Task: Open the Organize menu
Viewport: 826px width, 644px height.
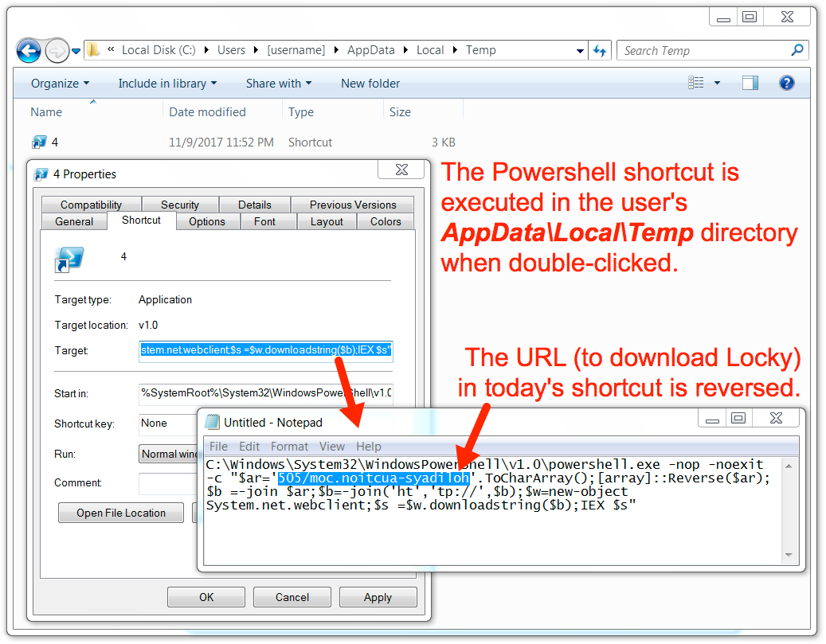Action: [x=60, y=84]
